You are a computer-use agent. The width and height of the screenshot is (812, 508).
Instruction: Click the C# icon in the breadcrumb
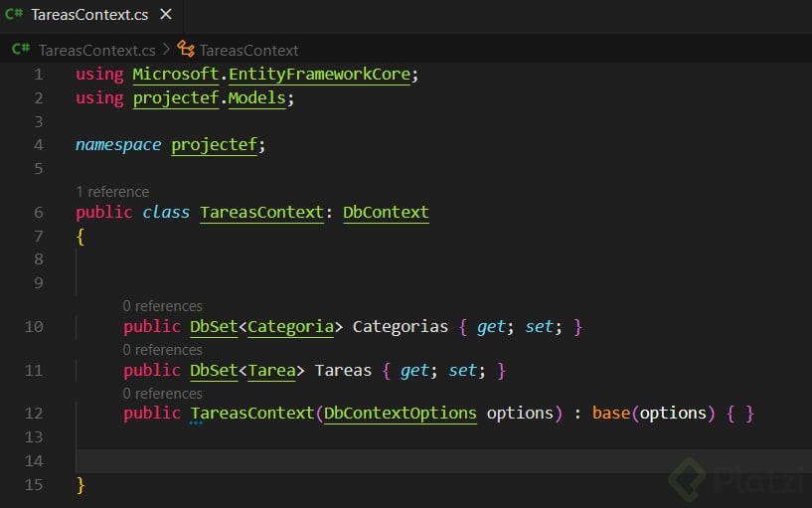click(x=21, y=50)
